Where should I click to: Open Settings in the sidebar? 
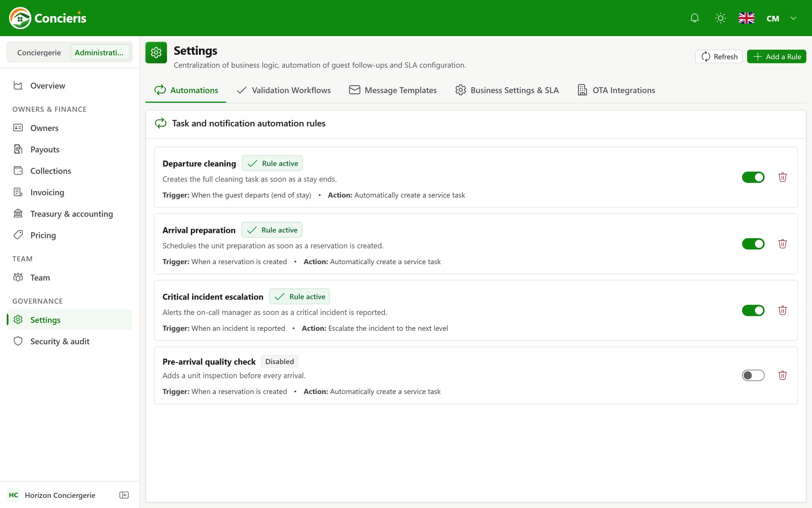coord(69,319)
